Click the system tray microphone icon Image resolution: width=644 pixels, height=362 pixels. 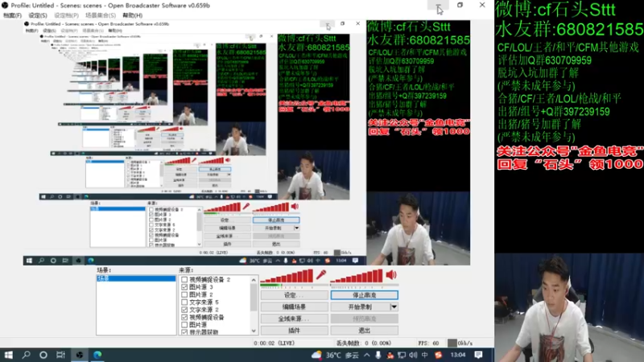pos(378,355)
